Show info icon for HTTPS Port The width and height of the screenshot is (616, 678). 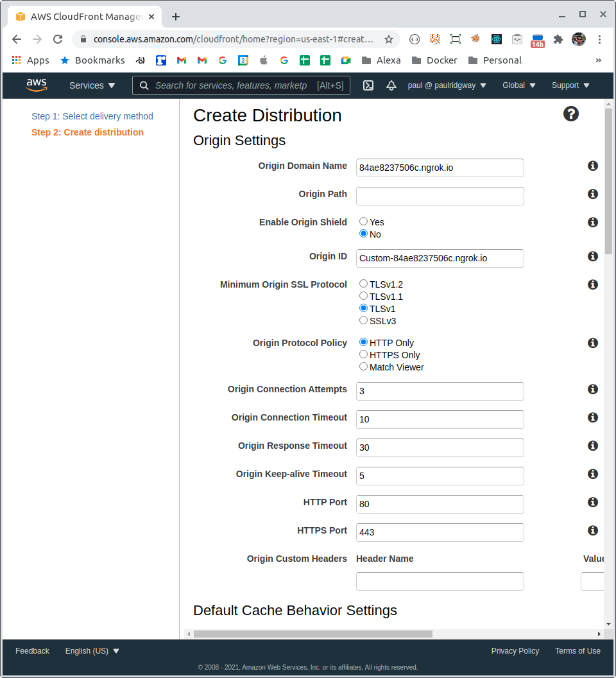(593, 530)
